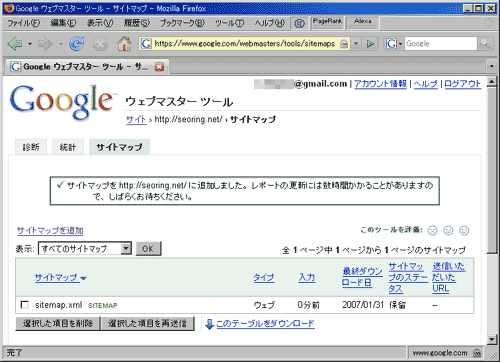Click the OK button
Screen dimensions: 500x362
click(x=148, y=249)
